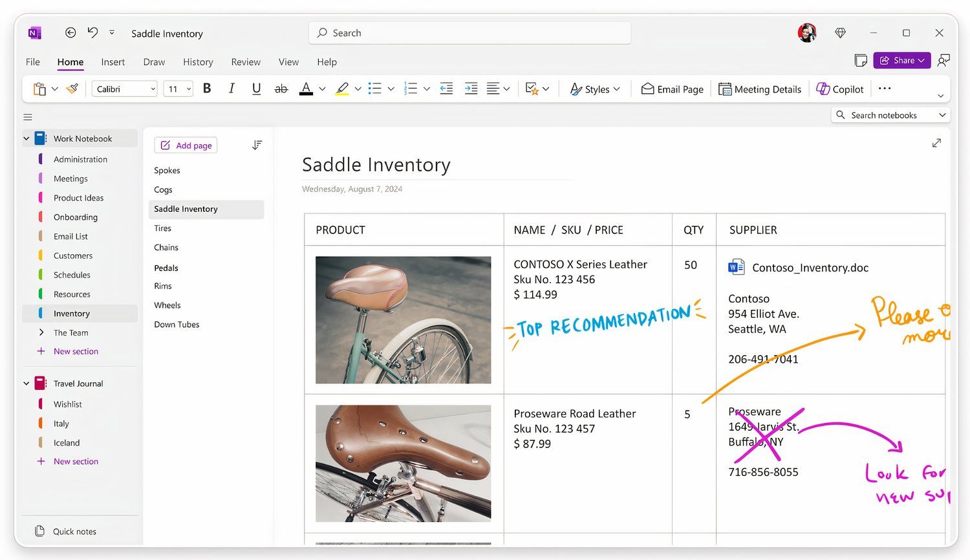This screenshot has width=970, height=560.
Task: Click the Search box in the title bar
Action: 470,33
